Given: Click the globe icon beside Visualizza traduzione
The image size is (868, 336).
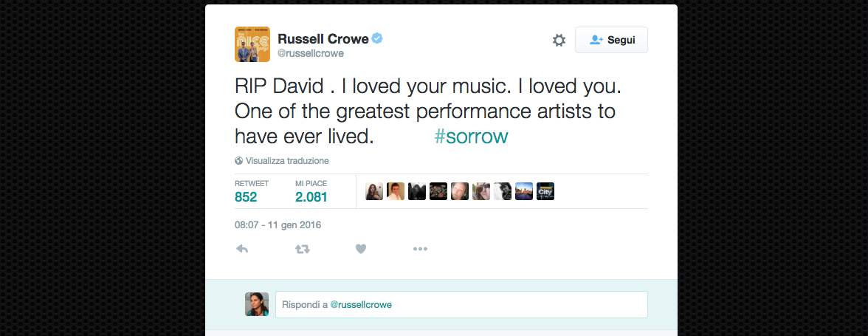Looking at the screenshot, I should pos(239,160).
